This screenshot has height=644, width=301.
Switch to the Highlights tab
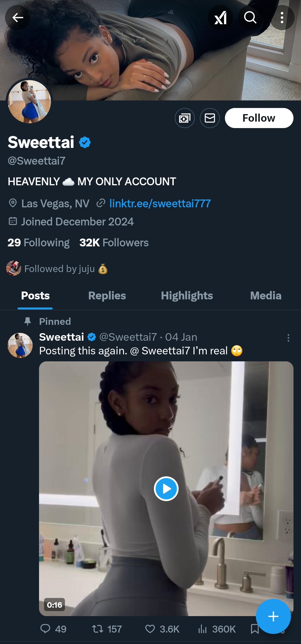[x=187, y=295]
